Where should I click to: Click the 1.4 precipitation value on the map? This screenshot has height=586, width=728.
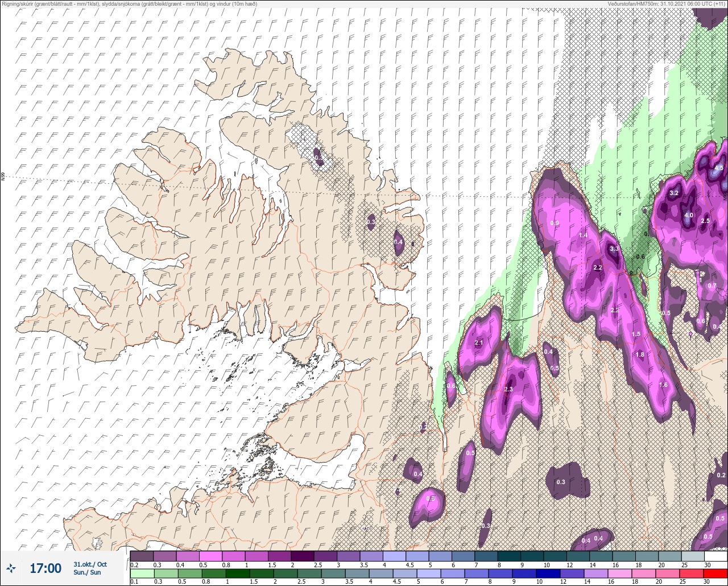(583, 236)
